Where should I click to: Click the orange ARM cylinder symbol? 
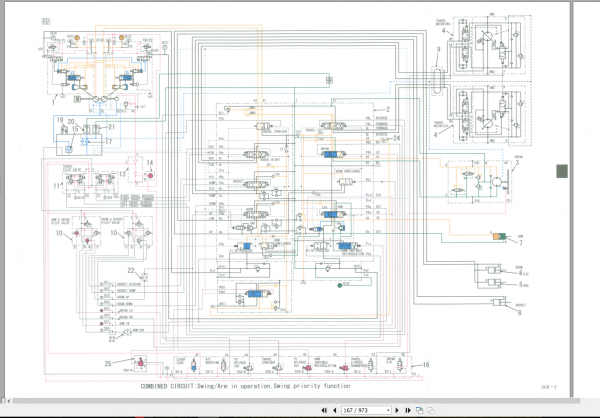click(499, 237)
